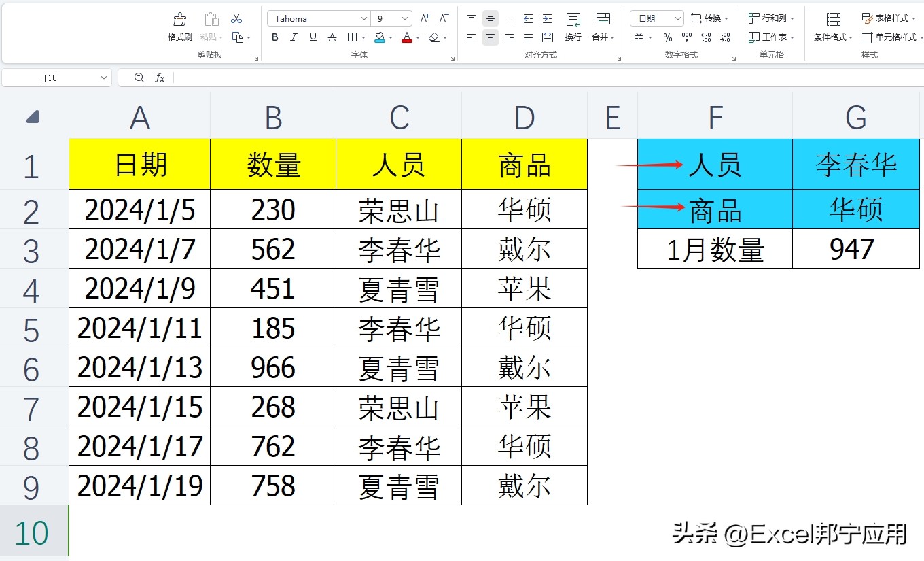Screen dimensions: 924x561
Task: Click the Paste (粘贴) clipboard icon
Action: (x=211, y=19)
